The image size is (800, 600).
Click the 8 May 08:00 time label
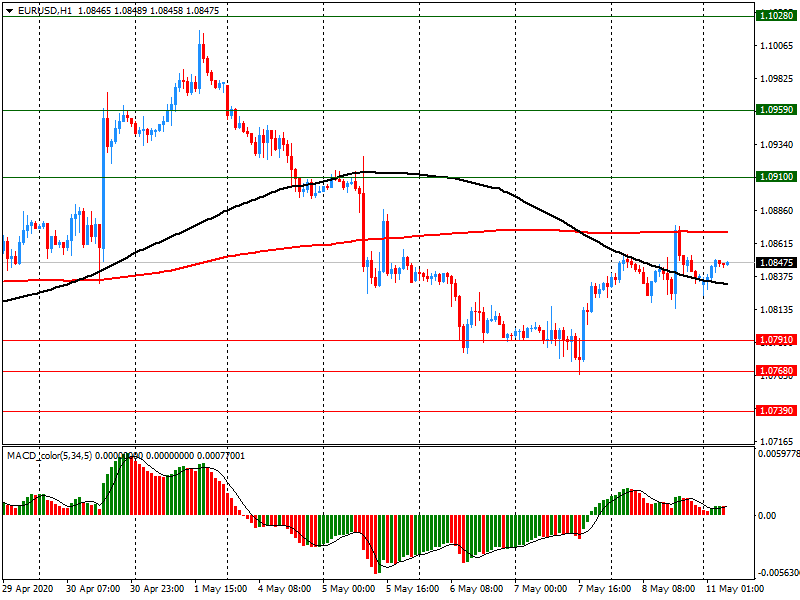(x=668, y=589)
